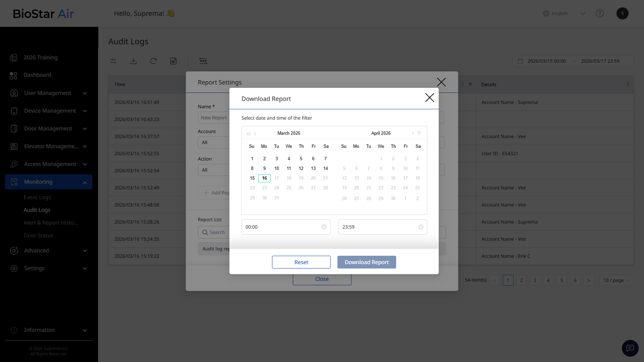Go to previous month in calendar
The image size is (644, 362).
coord(255,134)
